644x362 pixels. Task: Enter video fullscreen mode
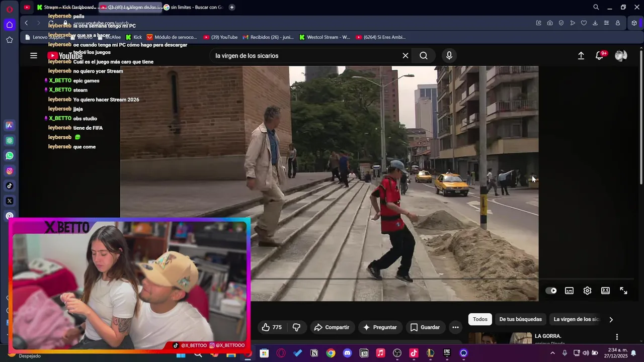pos(623,291)
